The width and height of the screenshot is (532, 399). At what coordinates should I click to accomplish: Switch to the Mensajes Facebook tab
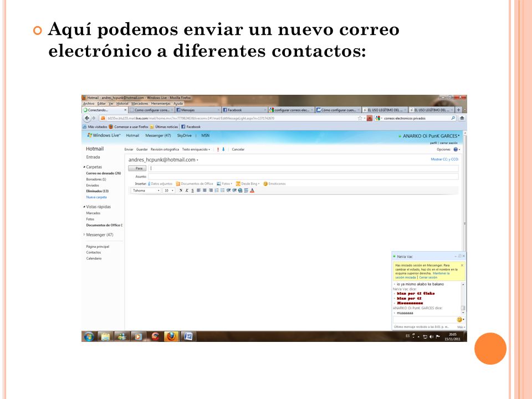[197, 110]
